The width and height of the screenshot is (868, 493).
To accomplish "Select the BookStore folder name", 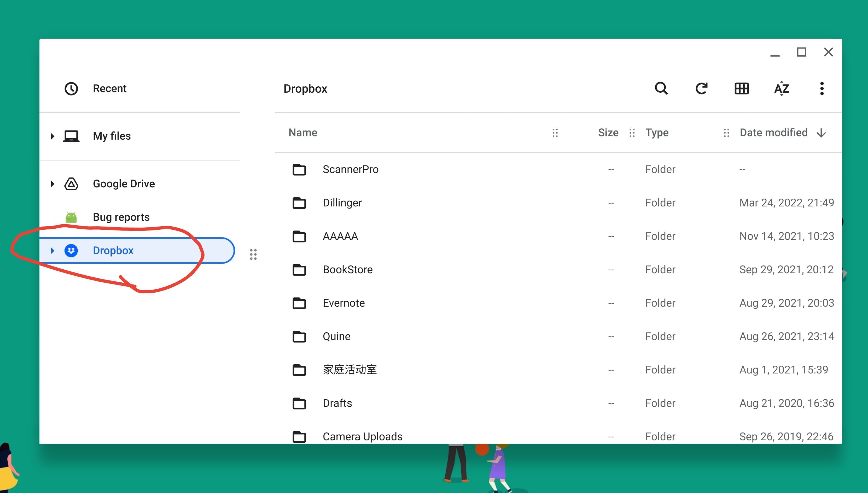I will 348,270.
